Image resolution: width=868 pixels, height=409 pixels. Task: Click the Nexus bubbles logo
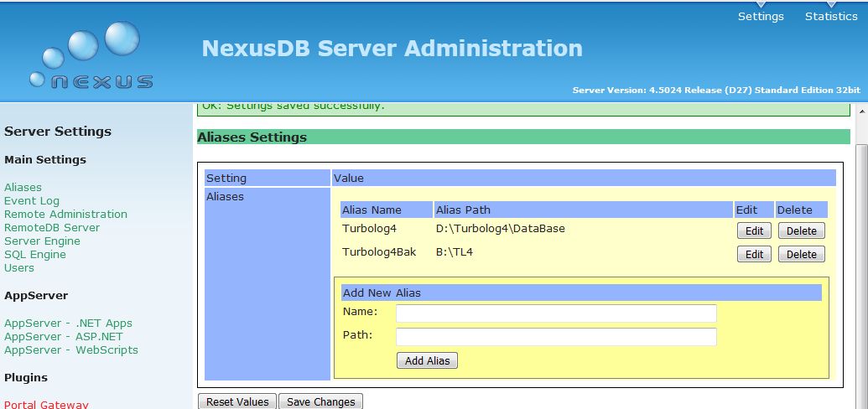pyautogui.click(x=91, y=55)
